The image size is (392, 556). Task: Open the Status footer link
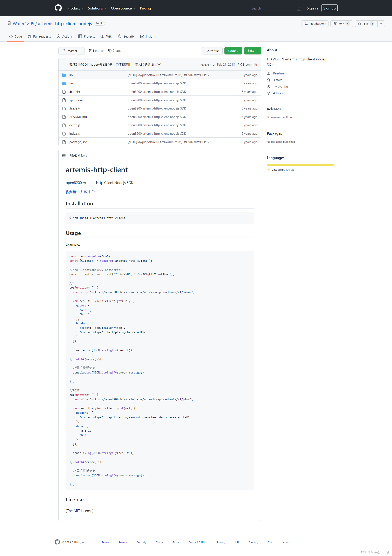coord(160,542)
